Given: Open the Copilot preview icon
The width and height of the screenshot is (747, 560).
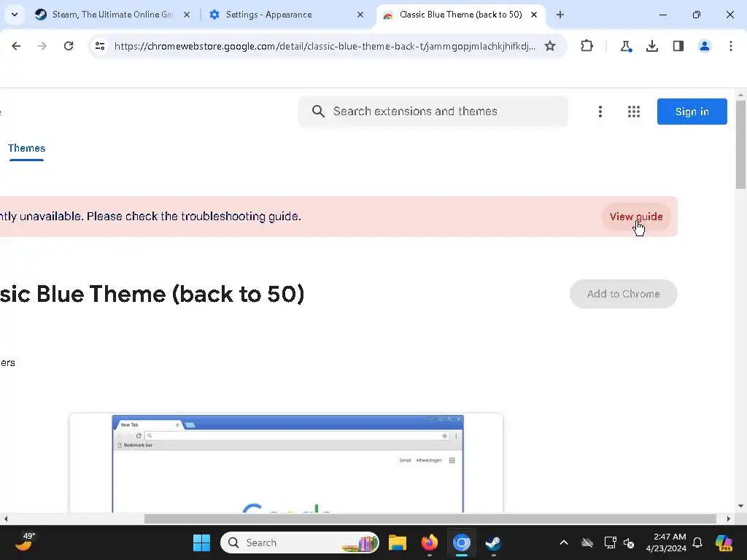Looking at the screenshot, I should coord(724,542).
